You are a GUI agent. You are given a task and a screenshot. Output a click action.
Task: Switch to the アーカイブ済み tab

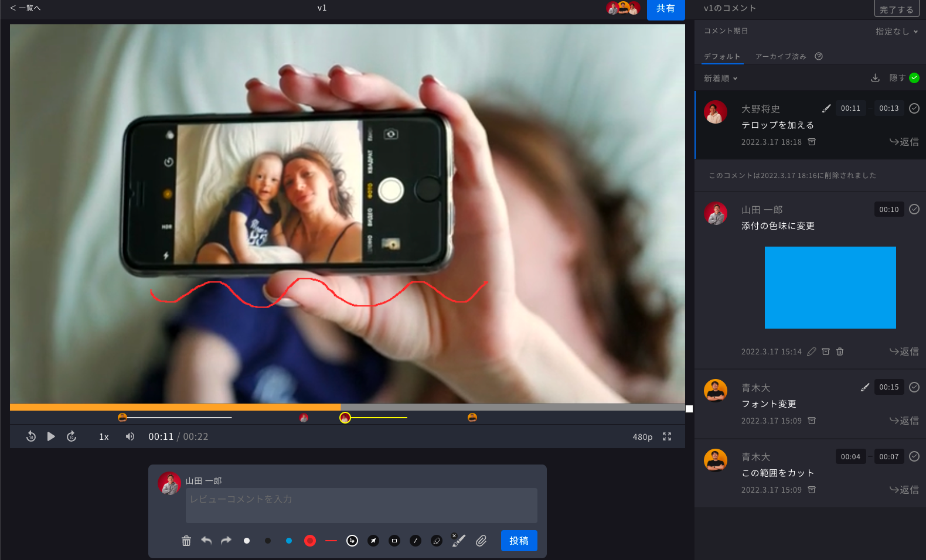pyautogui.click(x=781, y=57)
